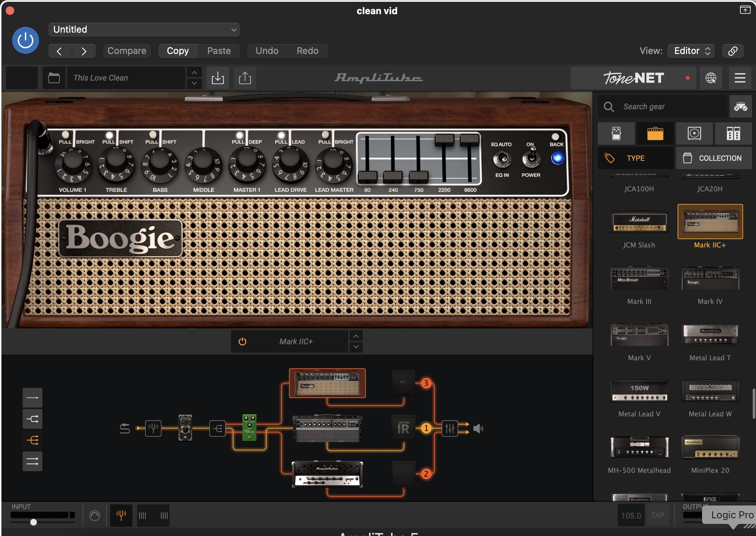The image size is (756, 536).
Task: Toggle the amp POWER switch
Action: click(x=531, y=157)
